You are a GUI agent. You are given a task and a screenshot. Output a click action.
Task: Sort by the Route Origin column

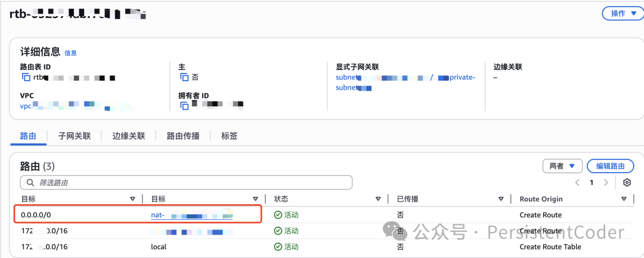pyautogui.click(x=624, y=199)
